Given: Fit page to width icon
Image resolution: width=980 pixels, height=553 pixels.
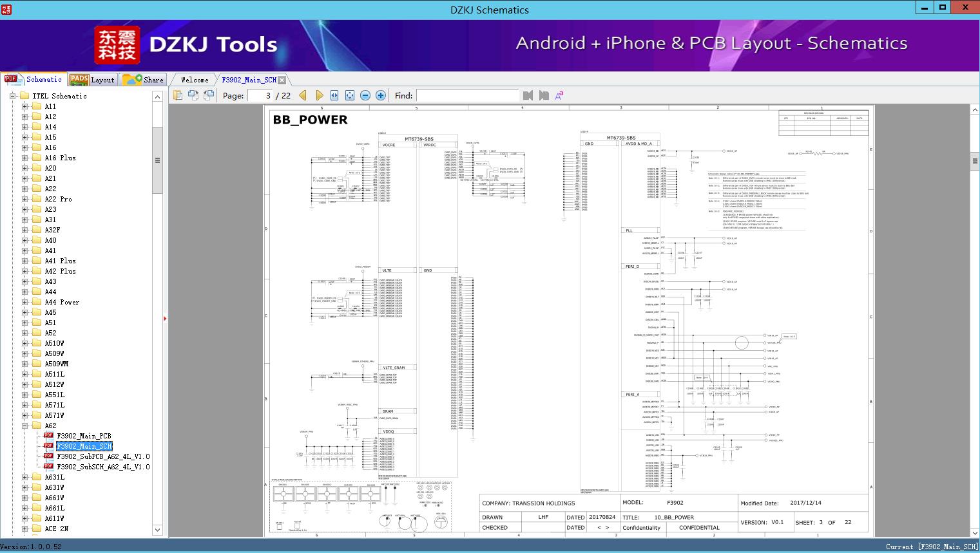Looking at the screenshot, I should 334,95.
